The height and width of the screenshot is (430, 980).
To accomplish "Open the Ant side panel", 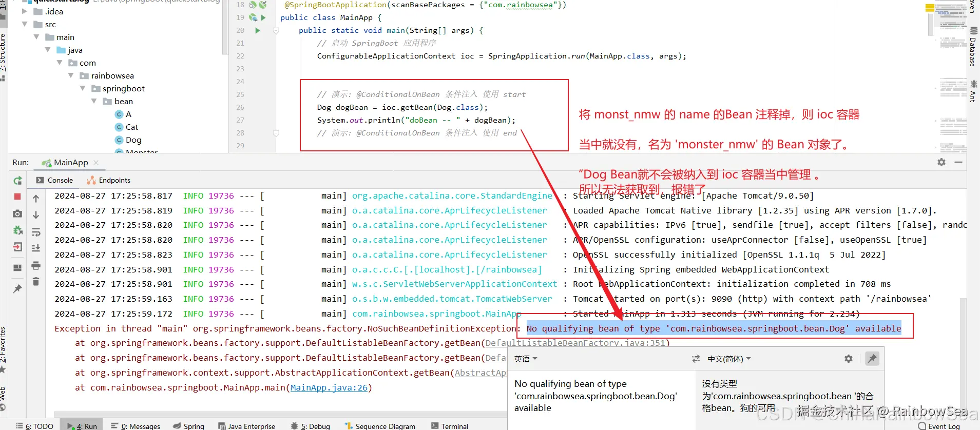I will click(973, 91).
